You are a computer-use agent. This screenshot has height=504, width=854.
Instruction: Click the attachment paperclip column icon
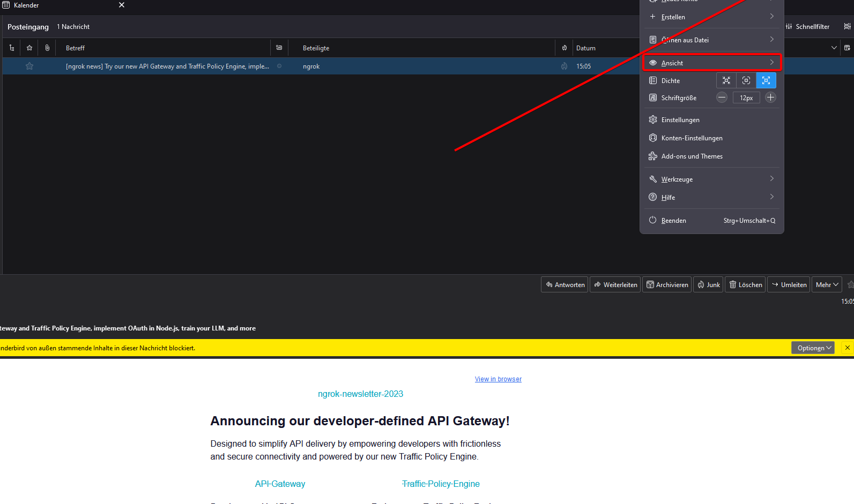coord(47,48)
